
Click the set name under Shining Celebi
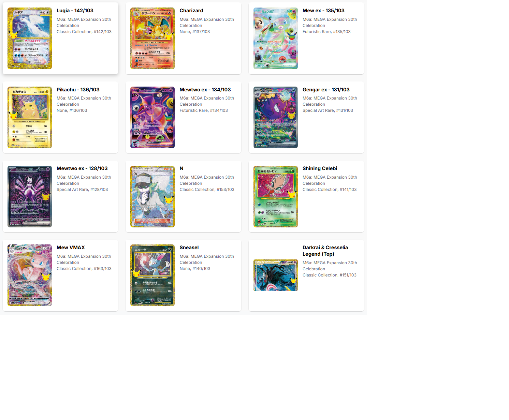[x=330, y=180]
